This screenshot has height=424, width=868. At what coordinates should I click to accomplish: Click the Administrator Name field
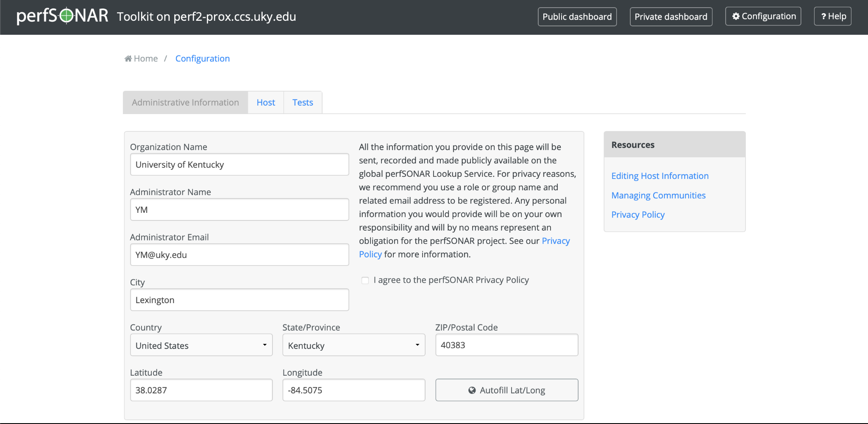tap(239, 209)
